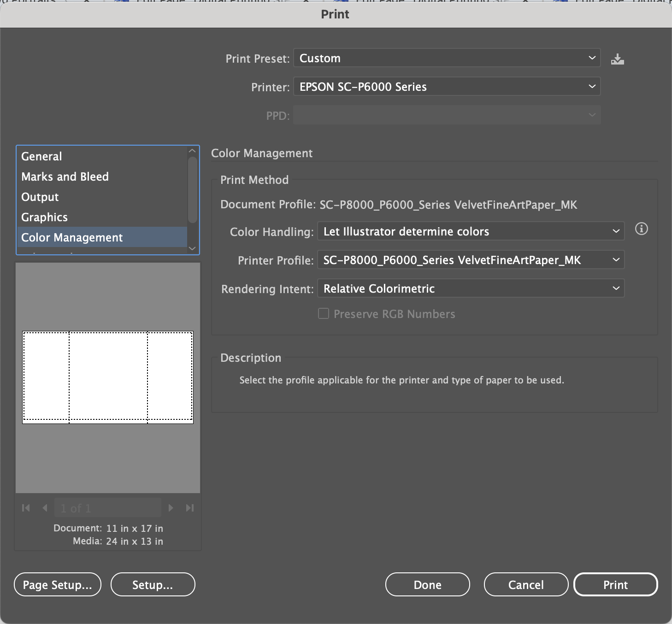Click the save print preset icon
Viewport: 672px width, 624px height.
617,59
